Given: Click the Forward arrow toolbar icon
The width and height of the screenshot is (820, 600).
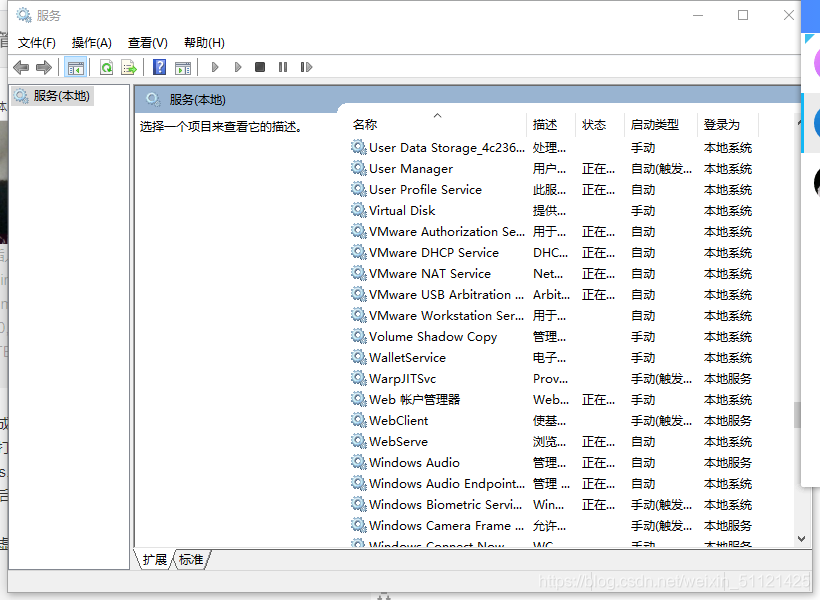Looking at the screenshot, I should point(44,67).
